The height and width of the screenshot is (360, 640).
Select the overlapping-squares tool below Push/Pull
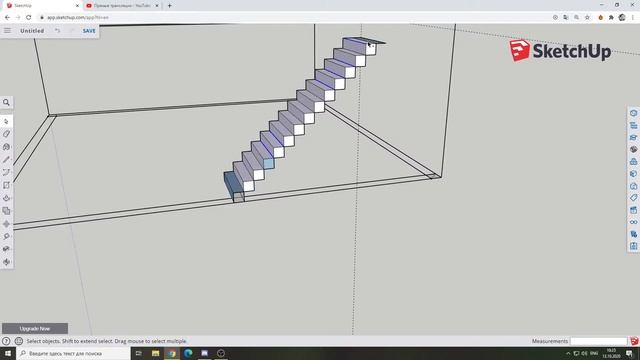click(x=7, y=211)
